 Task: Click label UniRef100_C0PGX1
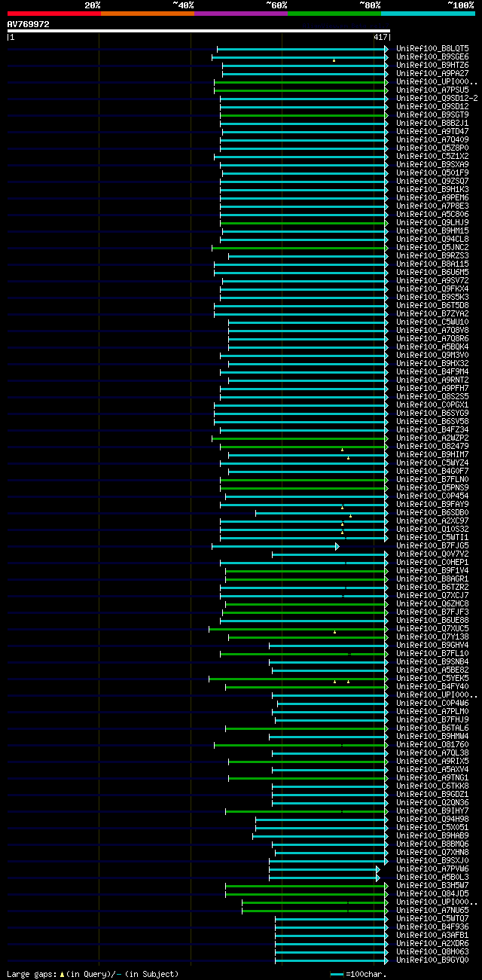pyautogui.click(x=432, y=405)
